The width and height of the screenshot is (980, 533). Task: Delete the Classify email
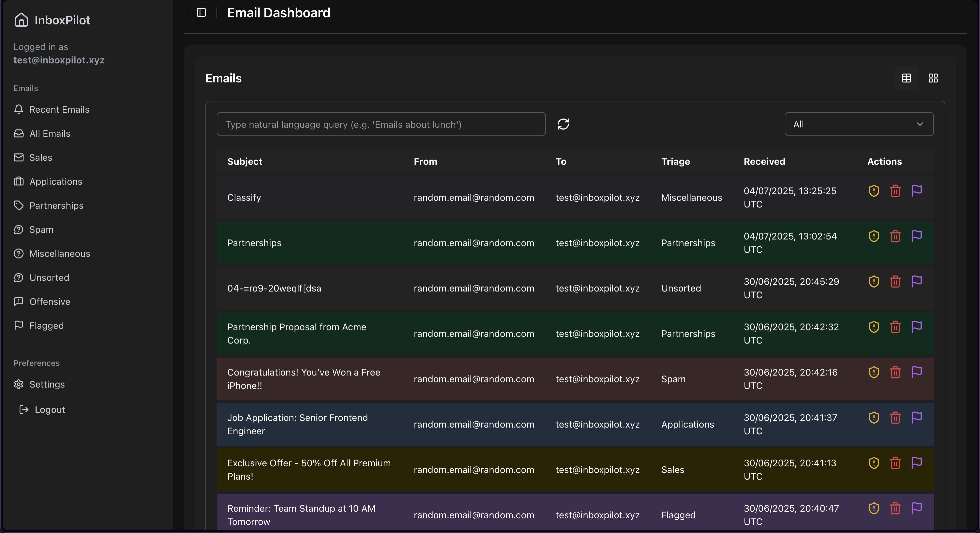coord(895,190)
